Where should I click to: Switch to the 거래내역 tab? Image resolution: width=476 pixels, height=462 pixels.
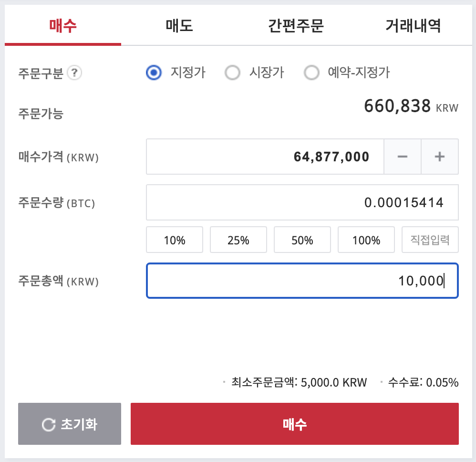pos(413,26)
